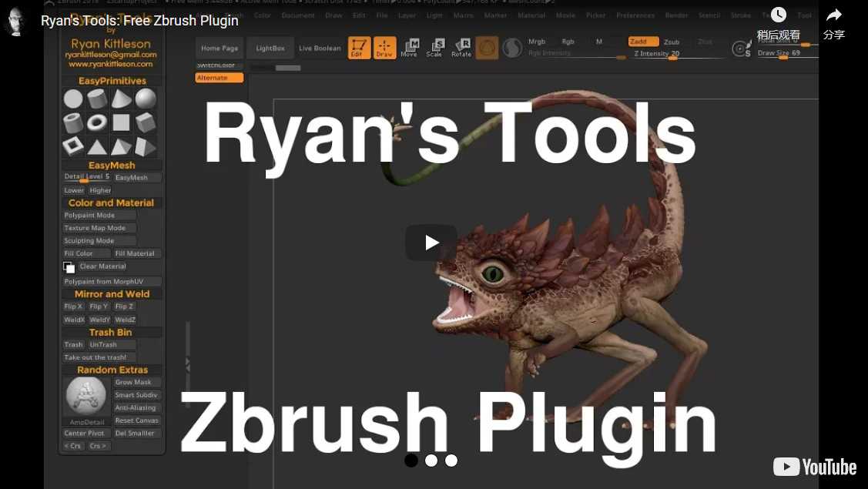Click the Home Page button
This screenshot has width=868, height=489.
(x=220, y=49)
